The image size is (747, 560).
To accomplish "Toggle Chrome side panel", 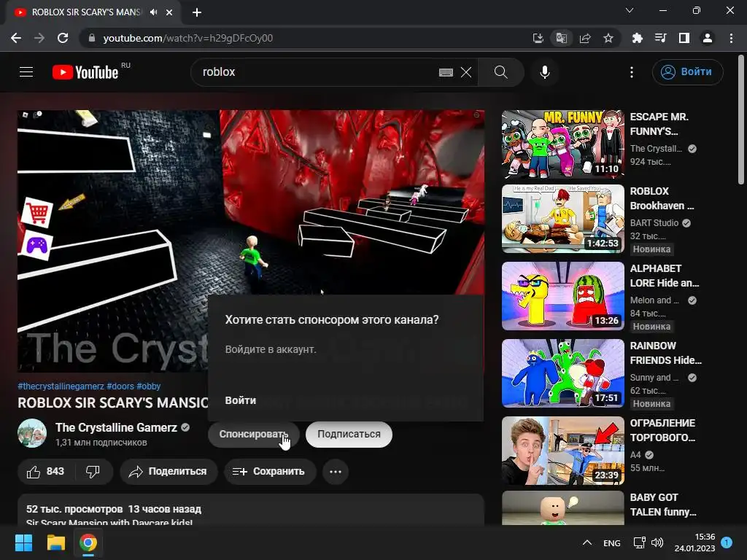I will 684,38.
